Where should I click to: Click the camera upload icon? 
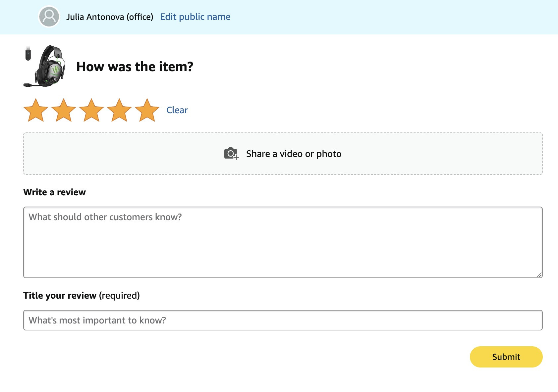coord(231,154)
